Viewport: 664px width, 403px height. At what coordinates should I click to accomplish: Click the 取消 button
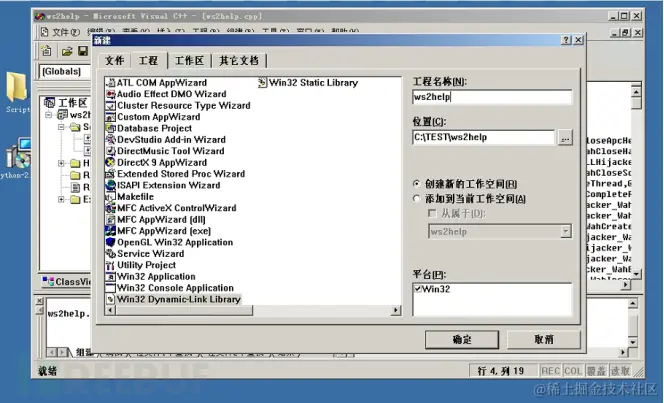[544, 340]
